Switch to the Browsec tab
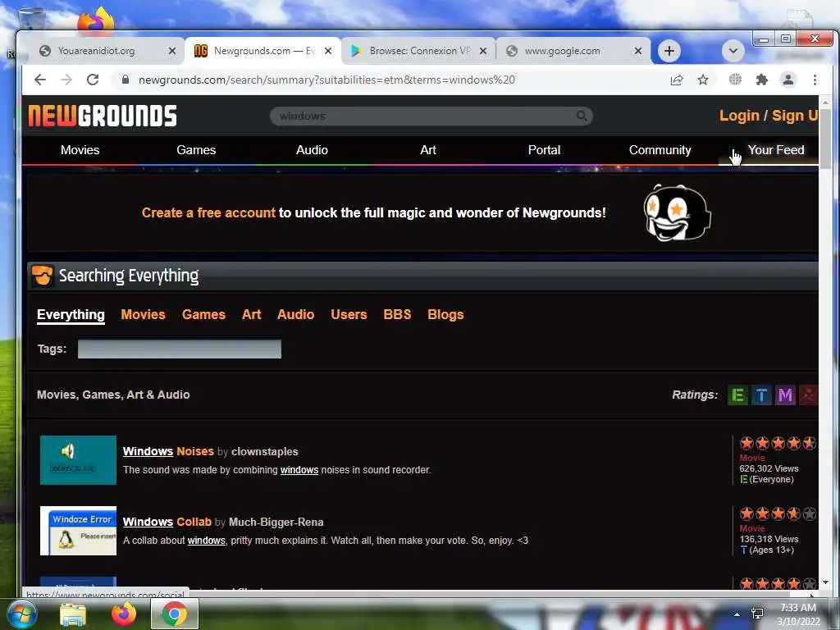Viewport: 840px width, 630px height. pos(418,51)
